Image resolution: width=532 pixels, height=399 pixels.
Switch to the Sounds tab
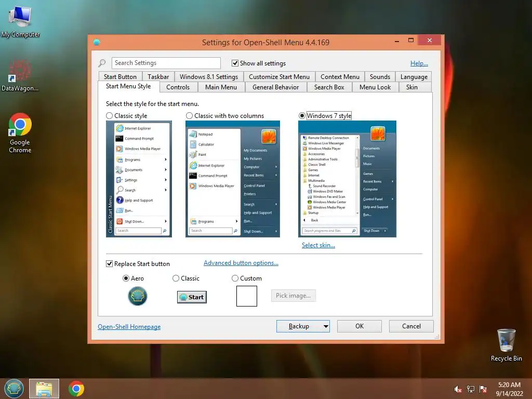380,77
